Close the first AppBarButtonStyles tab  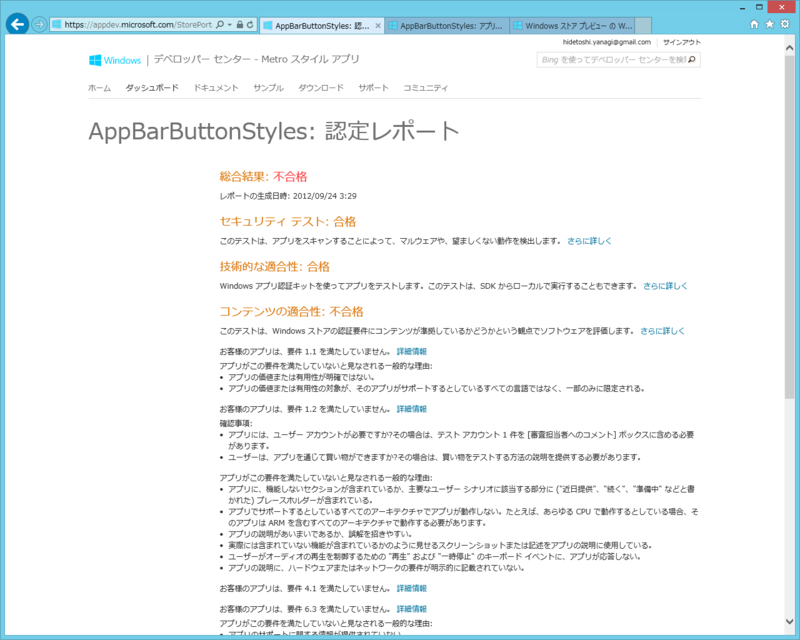(378, 26)
